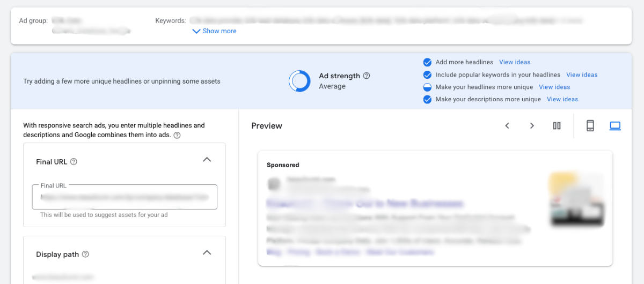
Task: Select the Make descriptions more unique checkmark
Action: (427, 100)
